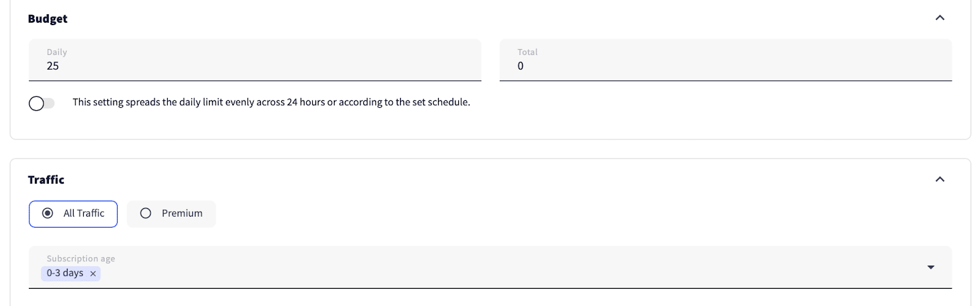Click the Budget section heading
Image resolution: width=980 pixels, height=306 pixels.
click(48, 19)
